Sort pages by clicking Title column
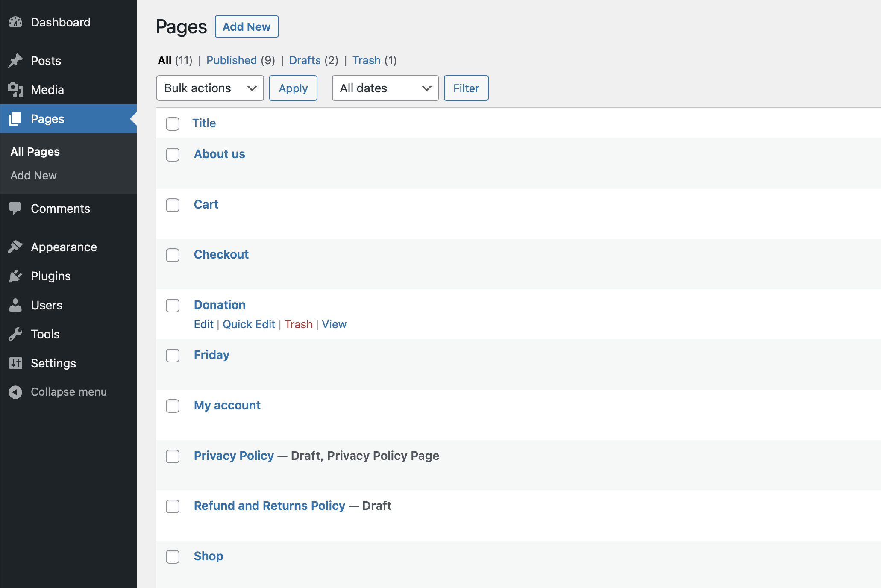This screenshot has height=588, width=881. (204, 123)
